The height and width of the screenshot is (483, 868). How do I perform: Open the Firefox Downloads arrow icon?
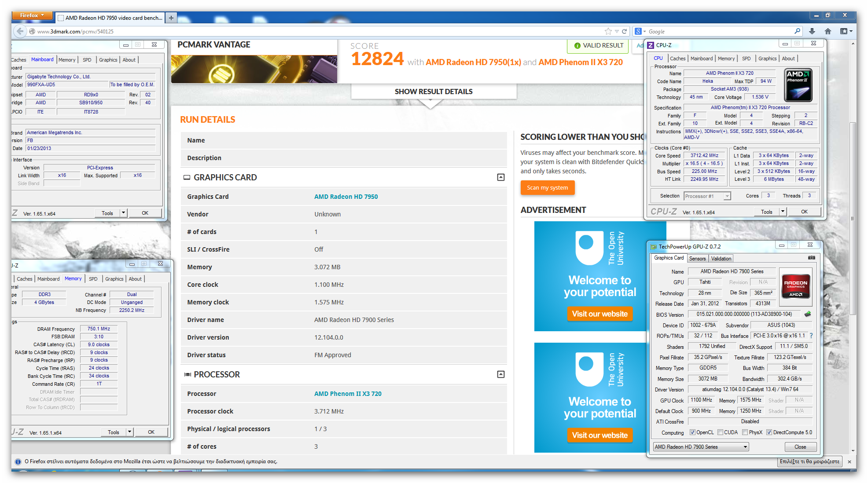coord(812,31)
